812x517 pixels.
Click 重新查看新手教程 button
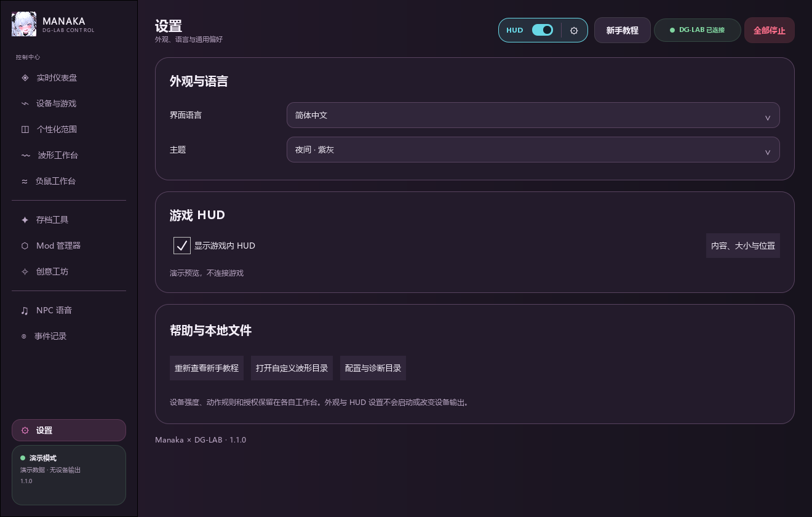(207, 368)
